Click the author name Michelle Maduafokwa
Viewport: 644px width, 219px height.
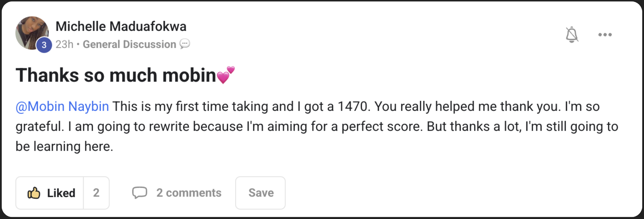tap(121, 27)
